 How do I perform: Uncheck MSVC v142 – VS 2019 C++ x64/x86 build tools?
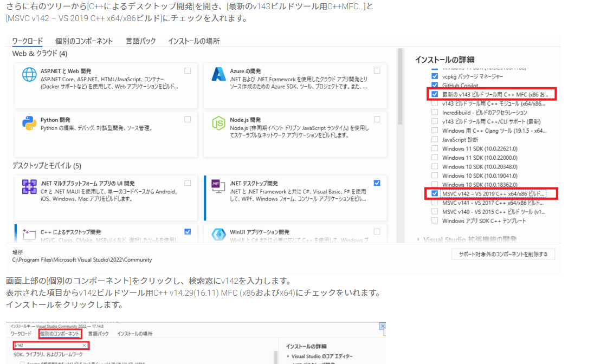click(435, 194)
